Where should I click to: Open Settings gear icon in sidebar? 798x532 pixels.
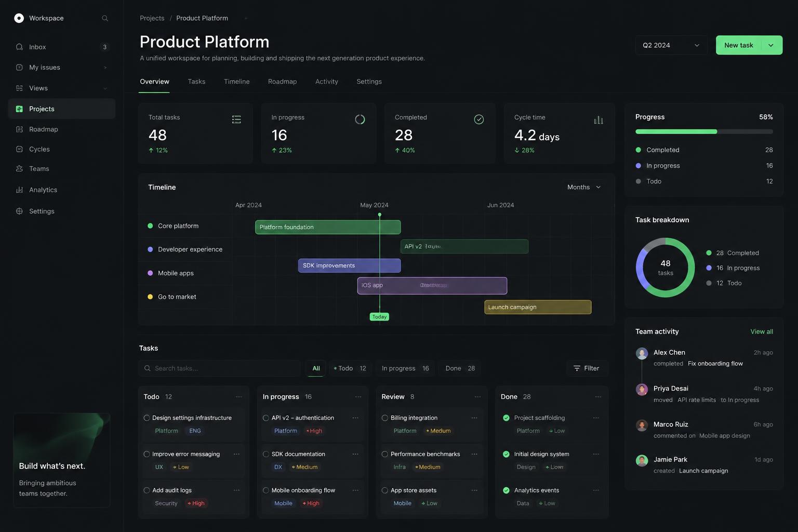[19, 211]
